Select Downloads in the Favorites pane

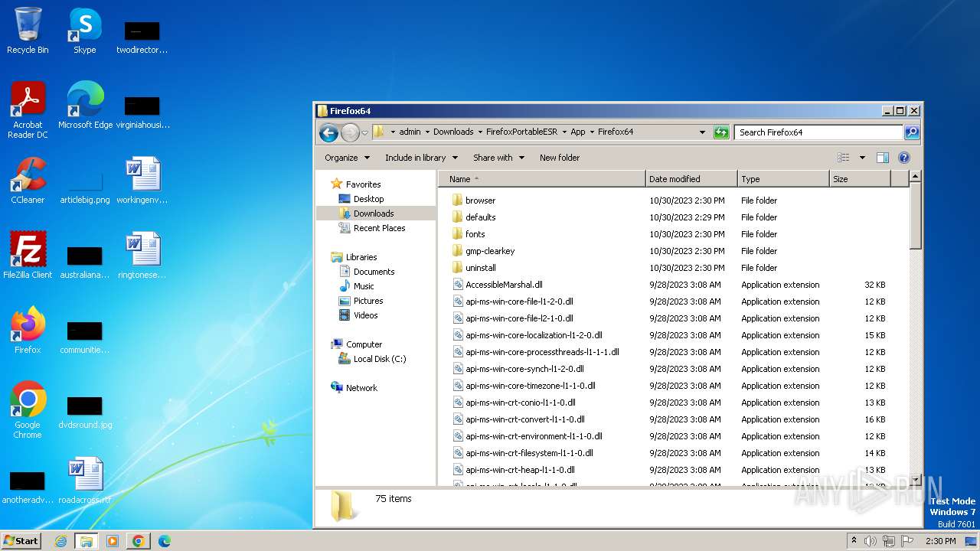click(373, 214)
